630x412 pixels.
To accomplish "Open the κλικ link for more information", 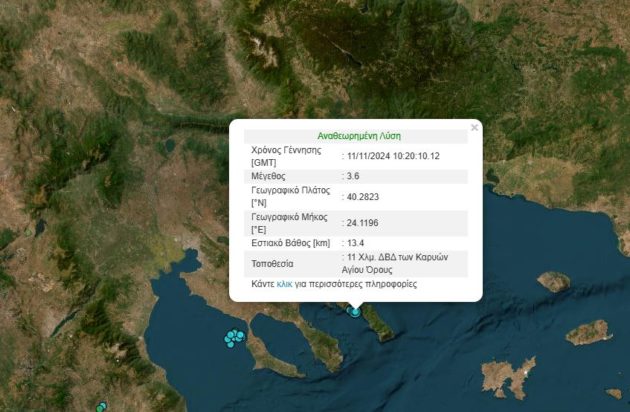I will click(285, 285).
